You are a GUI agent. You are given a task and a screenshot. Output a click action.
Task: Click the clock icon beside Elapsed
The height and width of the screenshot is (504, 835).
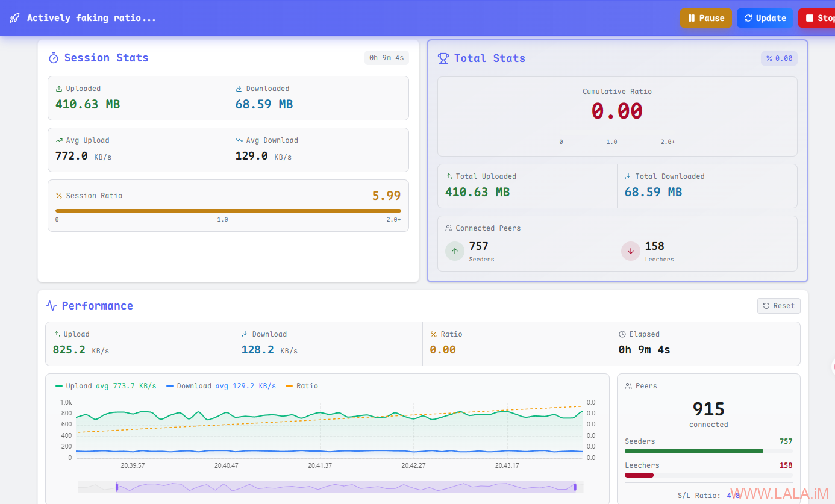tap(622, 334)
